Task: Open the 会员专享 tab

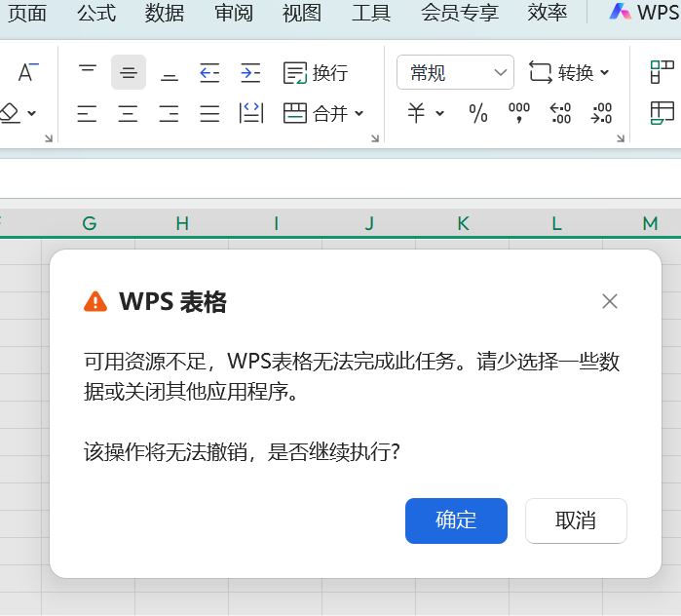Action: [x=460, y=13]
